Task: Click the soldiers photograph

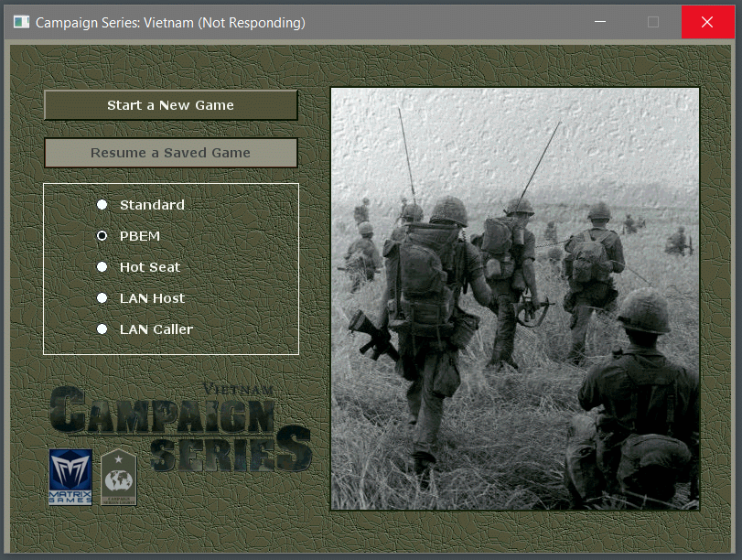Action: pos(515,299)
